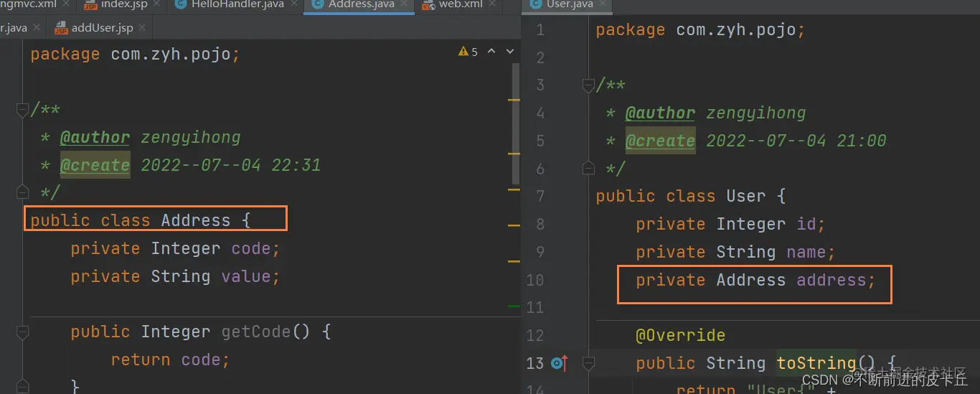This screenshot has width=980, height=394.
Task: Click line number 12 in User.java gutter
Action: click(x=535, y=335)
